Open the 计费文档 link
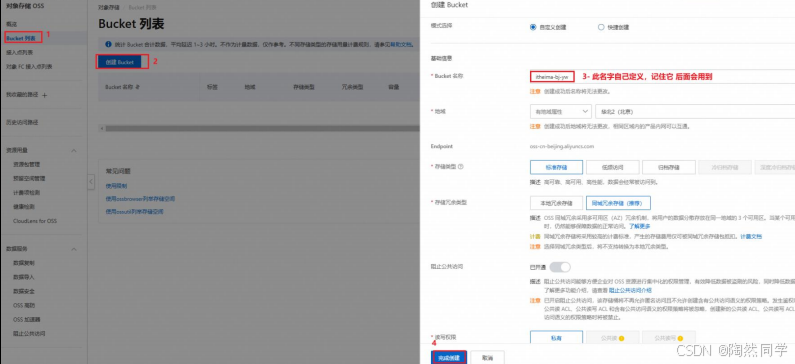The width and height of the screenshot is (795, 364). point(751,236)
